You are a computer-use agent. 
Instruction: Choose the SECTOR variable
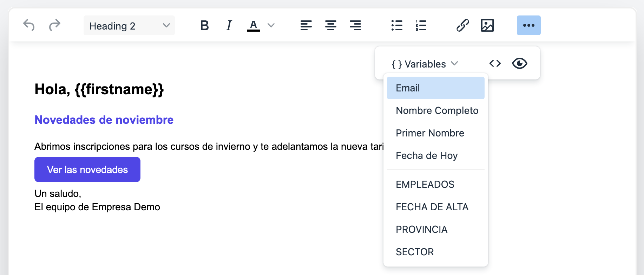click(436, 252)
